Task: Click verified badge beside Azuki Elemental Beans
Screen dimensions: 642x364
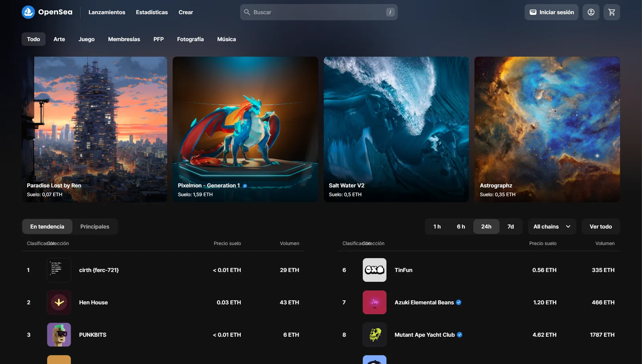Action: (x=459, y=302)
